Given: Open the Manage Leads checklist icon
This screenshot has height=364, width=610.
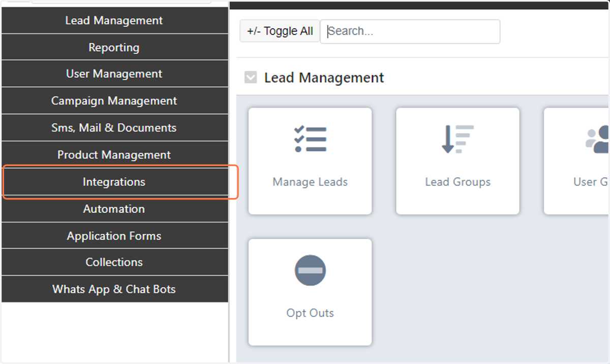Looking at the screenshot, I should tap(310, 139).
